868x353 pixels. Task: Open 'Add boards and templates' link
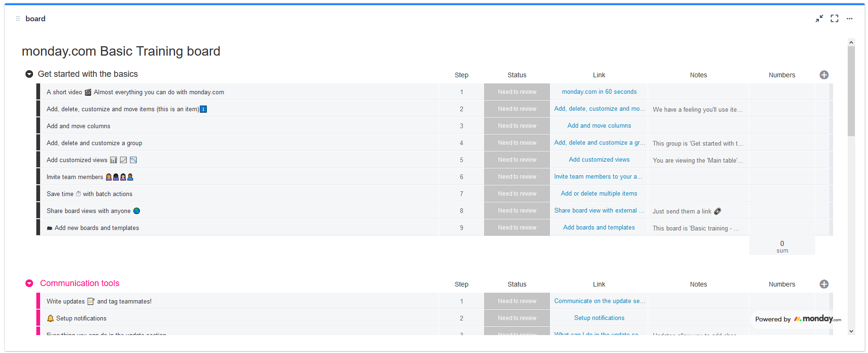point(599,228)
